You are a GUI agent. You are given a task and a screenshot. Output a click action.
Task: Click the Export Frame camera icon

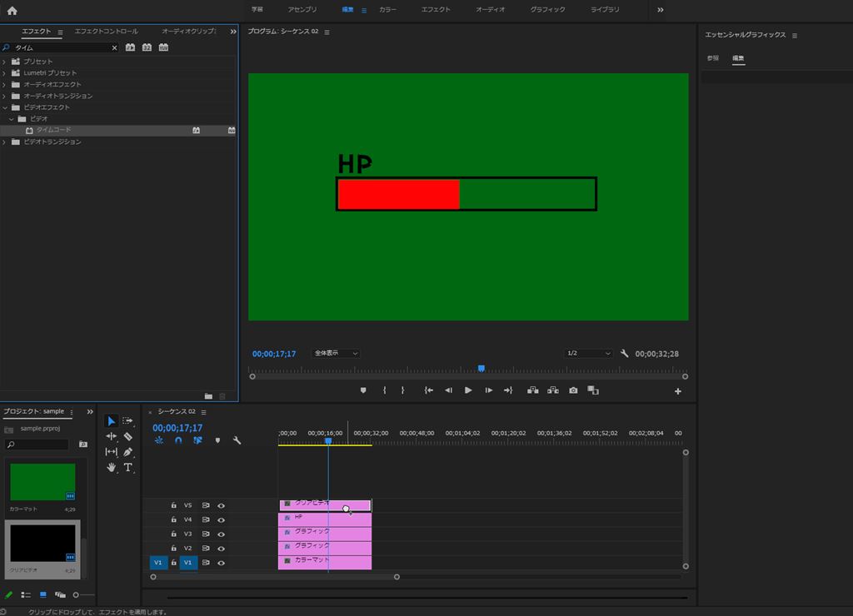point(573,390)
